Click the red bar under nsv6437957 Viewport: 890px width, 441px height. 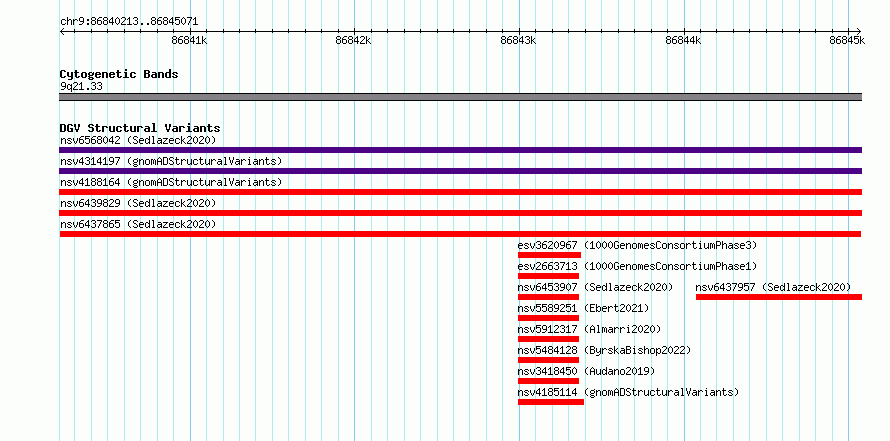click(779, 297)
